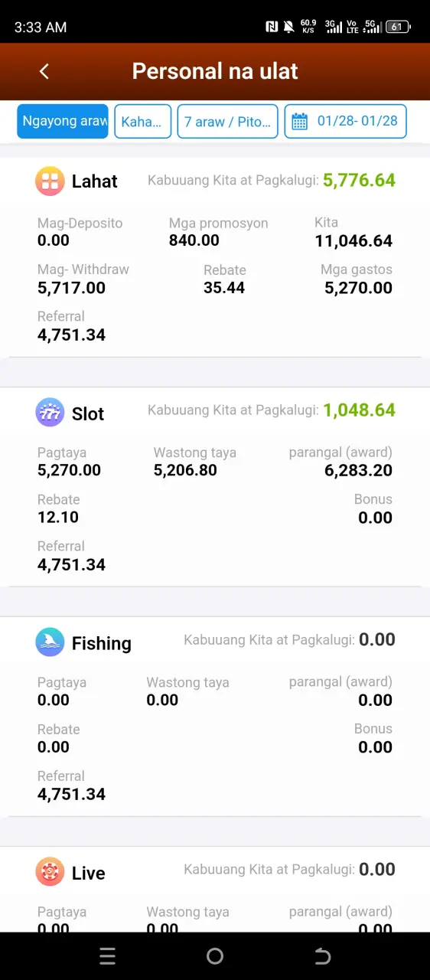Tap the Android home circle button
Screen dimensions: 430x980
pos(215,955)
